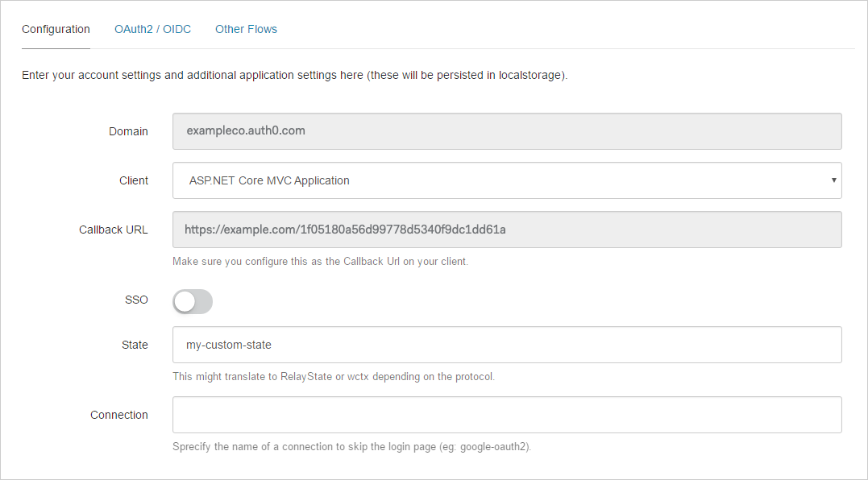This screenshot has width=868, height=480.
Task: Click the SSO toggle knob
Action: (x=184, y=301)
